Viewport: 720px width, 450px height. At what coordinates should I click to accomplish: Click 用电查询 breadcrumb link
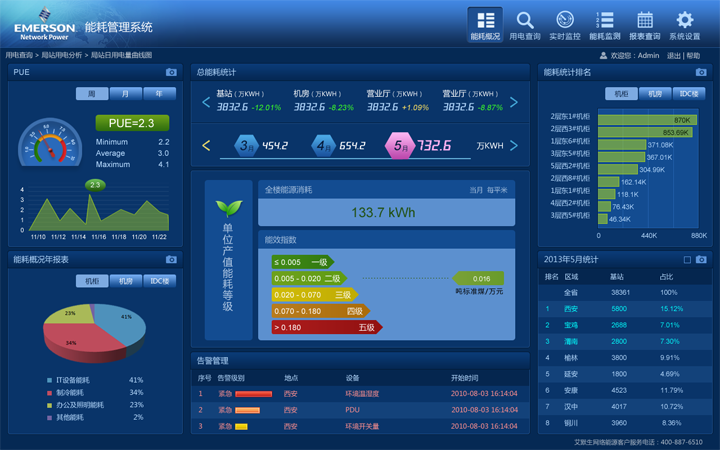pyautogui.click(x=19, y=55)
